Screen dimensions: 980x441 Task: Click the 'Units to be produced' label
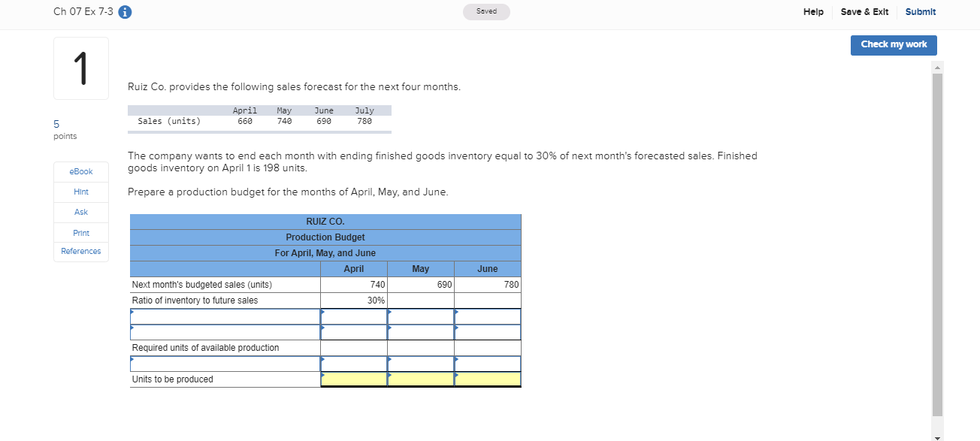click(x=172, y=379)
